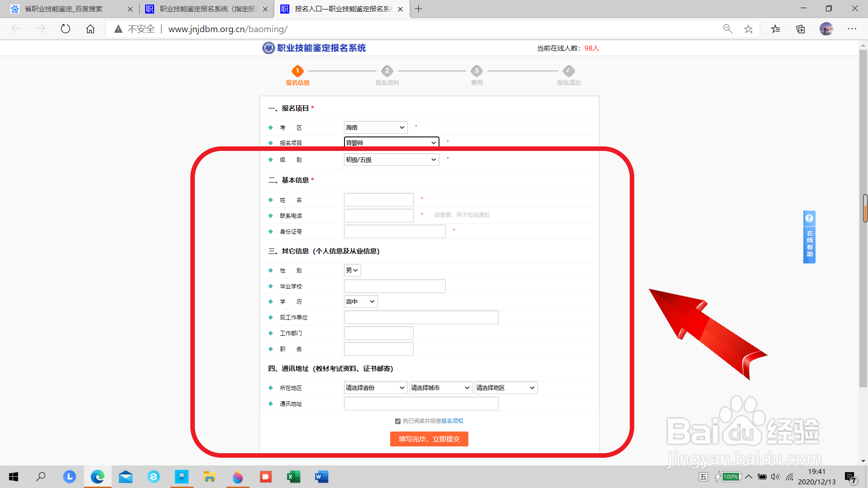Open the 在线帮助 sidebar panel
868x488 pixels.
tap(810, 244)
